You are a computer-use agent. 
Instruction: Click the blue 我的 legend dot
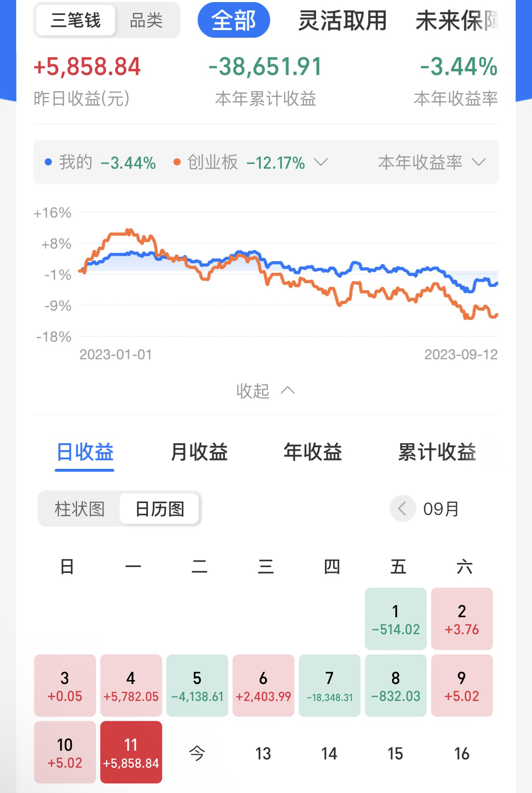[48, 162]
